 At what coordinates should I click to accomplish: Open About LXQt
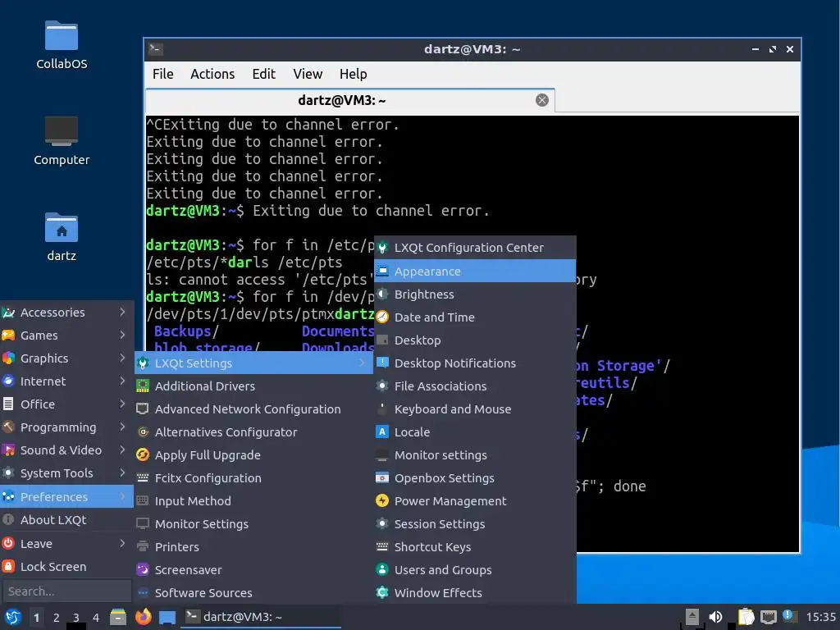pyautogui.click(x=66, y=520)
